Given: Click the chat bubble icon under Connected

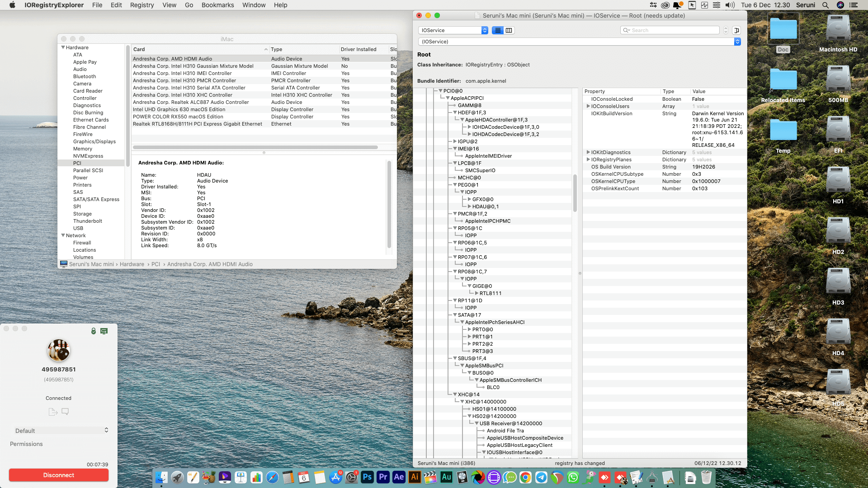Looking at the screenshot, I should point(65,412).
